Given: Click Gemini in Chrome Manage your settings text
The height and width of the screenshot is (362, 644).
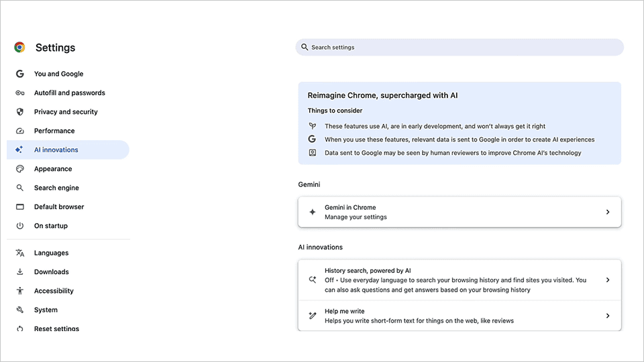Looking at the screenshot, I should click(x=356, y=217).
